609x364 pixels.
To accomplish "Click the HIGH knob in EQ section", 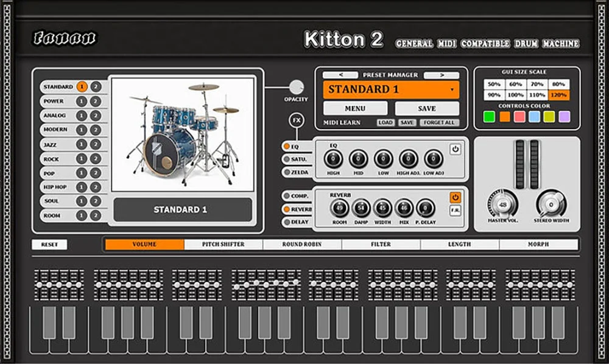I will point(334,159).
